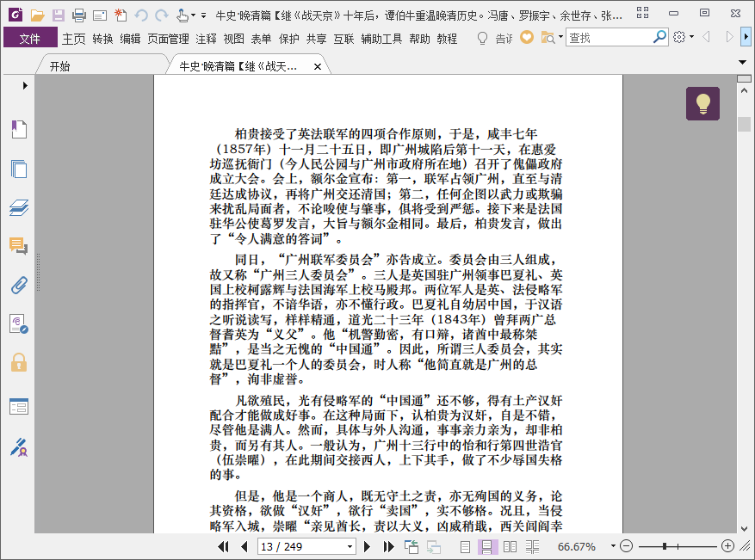Open the attachments paperclip panel
The height and width of the screenshot is (560, 755).
pyautogui.click(x=19, y=286)
